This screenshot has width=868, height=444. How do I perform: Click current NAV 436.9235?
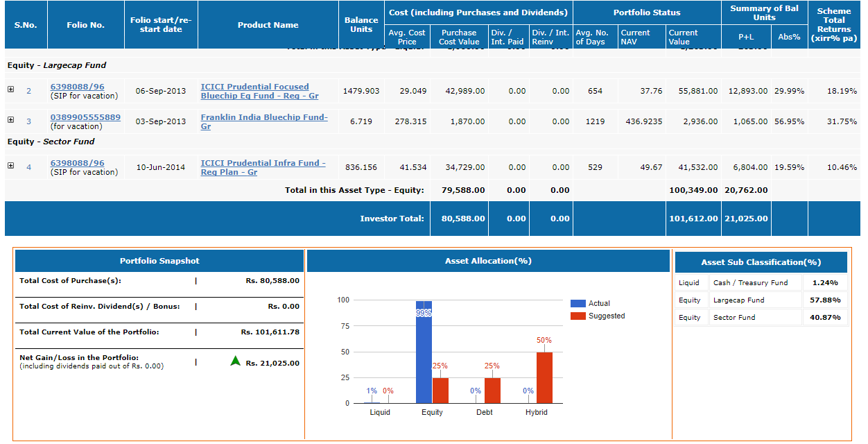click(643, 121)
